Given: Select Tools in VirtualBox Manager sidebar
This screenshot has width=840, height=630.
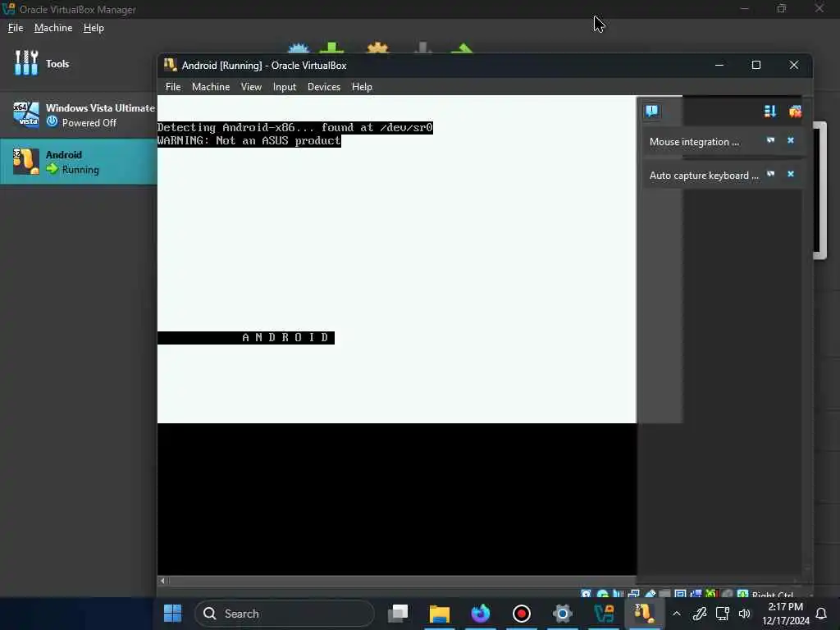Looking at the screenshot, I should point(78,63).
